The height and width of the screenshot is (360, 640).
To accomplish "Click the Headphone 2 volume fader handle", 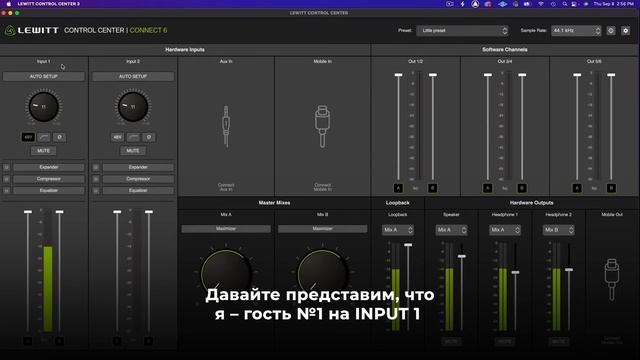I will click(569, 270).
